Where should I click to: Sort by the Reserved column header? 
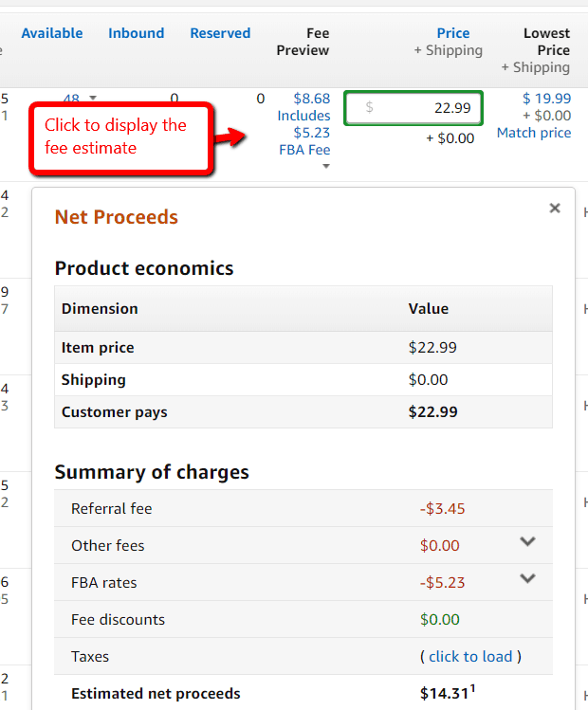click(x=220, y=33)
